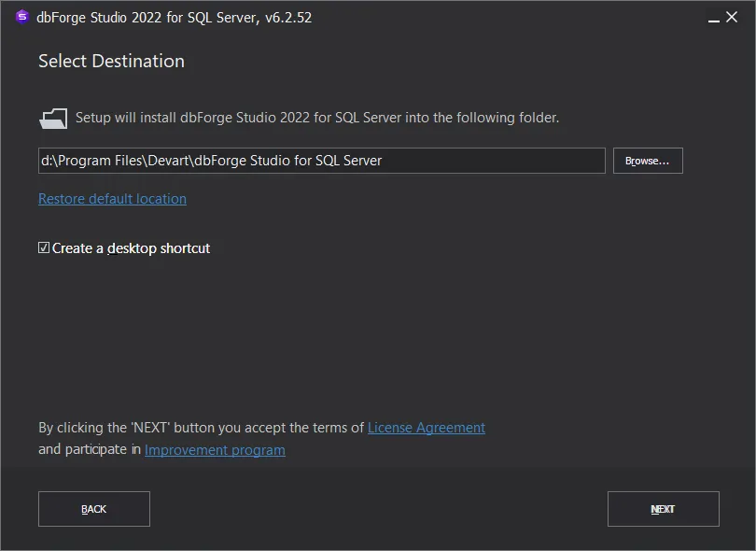Viewport: 756px width, 551px height.
Task: Open the License Agreement link
Action: pyautogui.click(x=427, y=428)
